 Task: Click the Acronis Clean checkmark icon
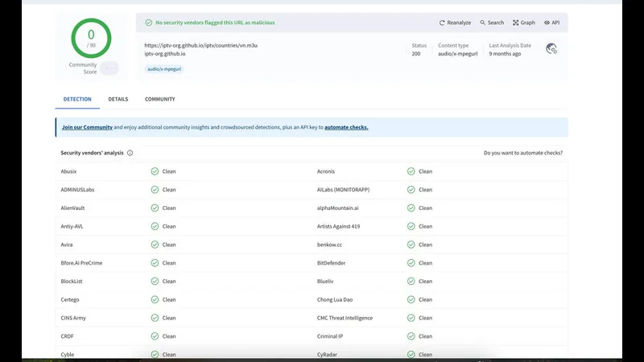pos(411,171)
